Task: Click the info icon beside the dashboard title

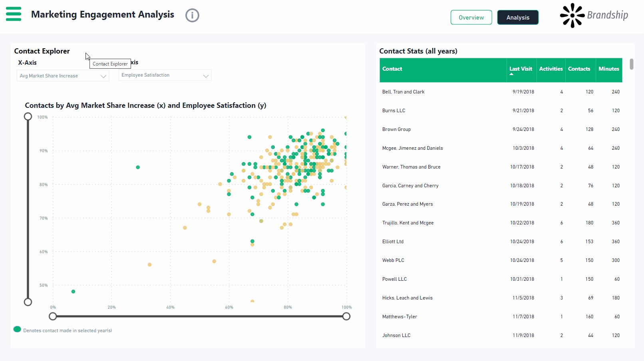Action: [x=192, y=15]
